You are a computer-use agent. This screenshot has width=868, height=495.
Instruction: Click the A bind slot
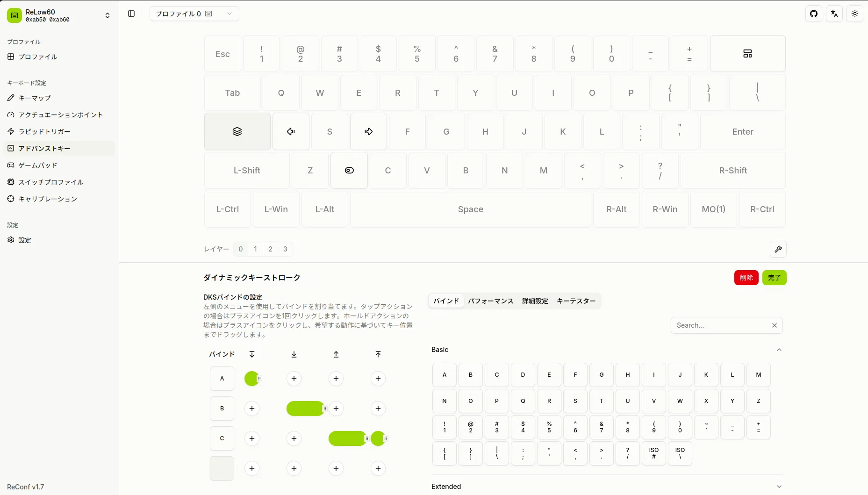(222, 379)
